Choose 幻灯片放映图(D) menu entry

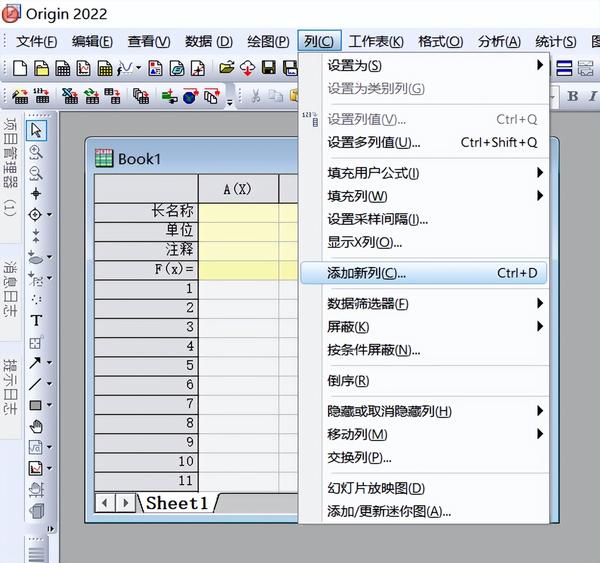424,488
